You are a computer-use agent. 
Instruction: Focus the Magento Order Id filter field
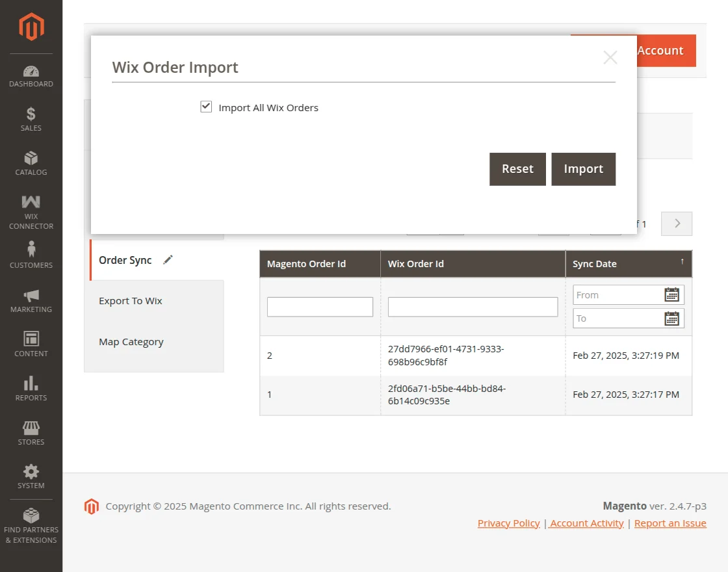point(320,307)
